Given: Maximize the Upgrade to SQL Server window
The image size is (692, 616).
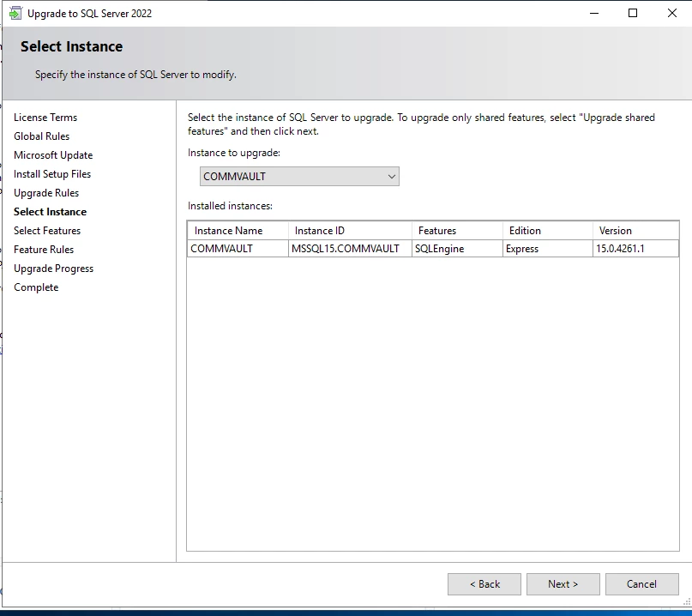Looking at the screenshot, I should coord(633,13).
